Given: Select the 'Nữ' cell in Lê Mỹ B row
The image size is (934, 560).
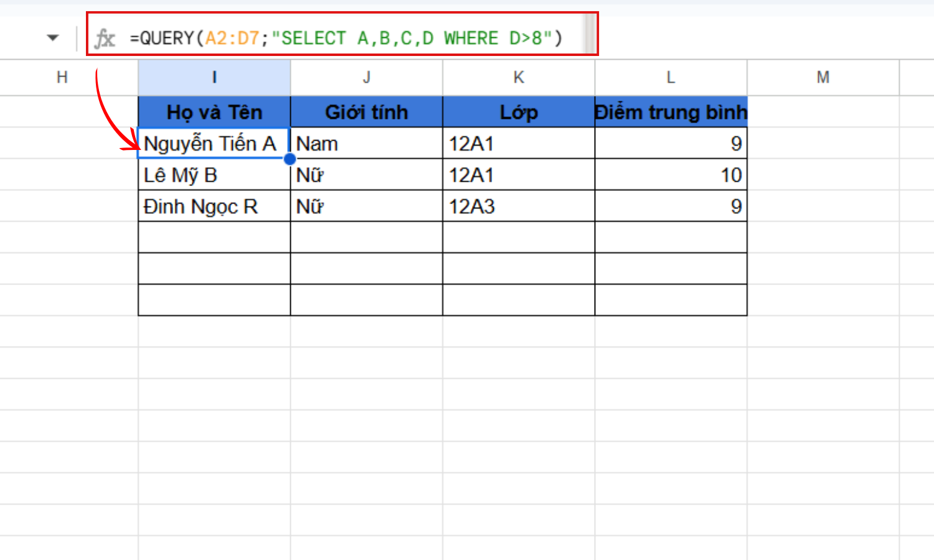Looking at the screenshot, I should point(367,175).
